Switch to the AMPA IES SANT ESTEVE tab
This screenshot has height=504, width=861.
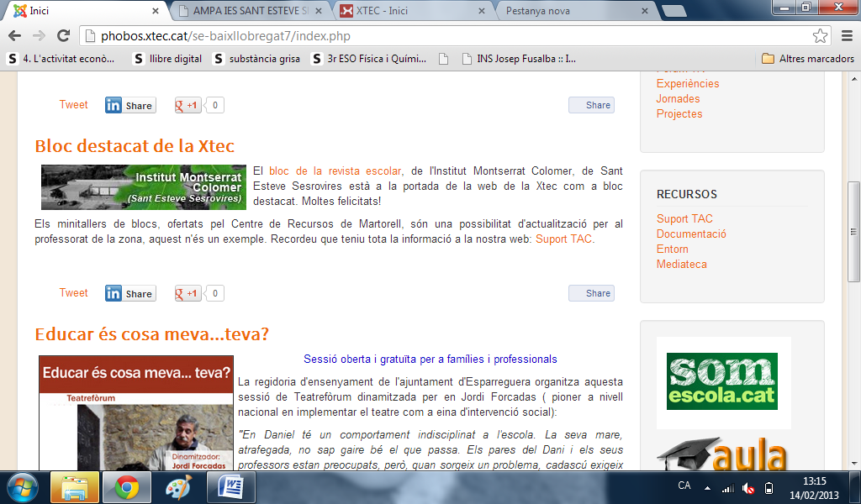250,11
